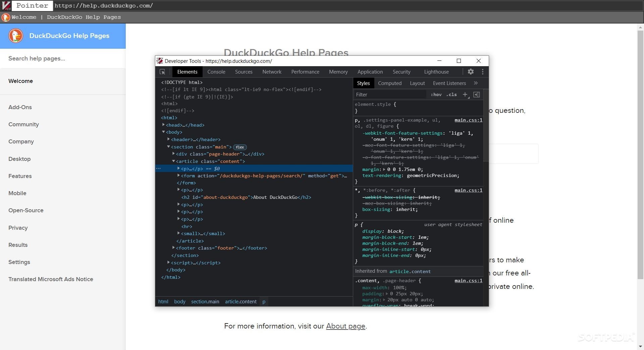Viewport: 644px width, 350px height.
Task: Select the h2 about-duckduckgo node
Action: coord(246,197)
